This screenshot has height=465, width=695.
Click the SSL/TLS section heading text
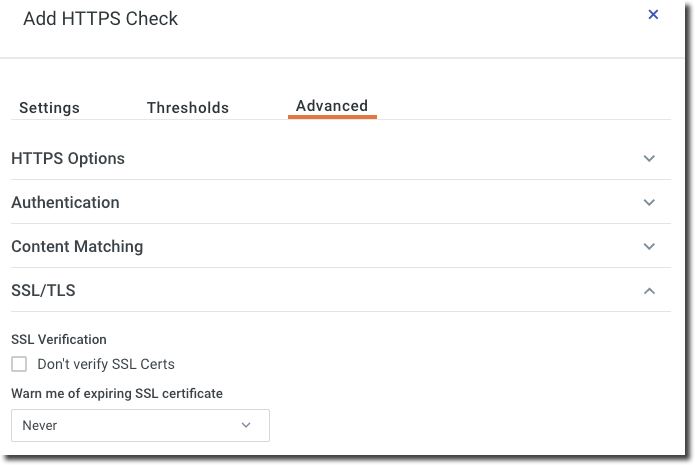coord(43,291)
